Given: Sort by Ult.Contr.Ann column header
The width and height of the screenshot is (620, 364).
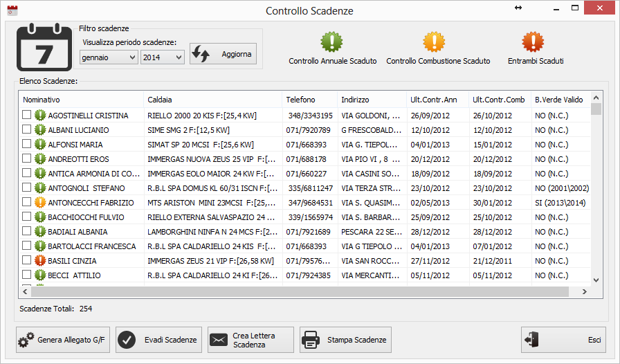Looking at the screenshot, I should tap(437, 100).
